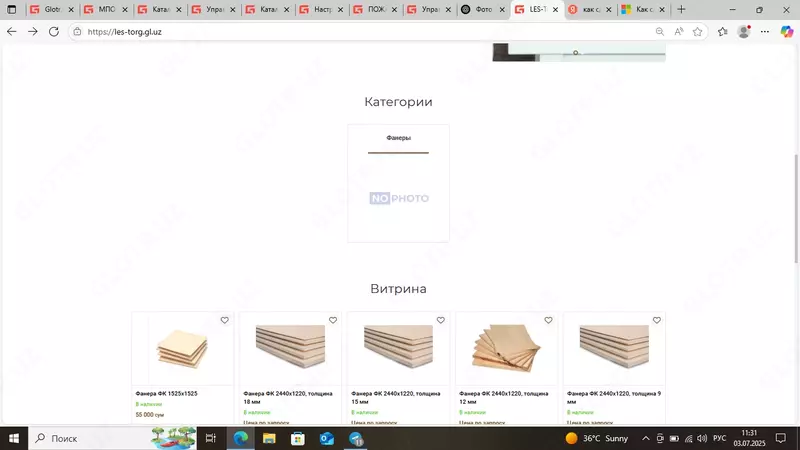Open the Фанера ФК 1525x1525 product title
The width and height of the screenshot is (800, 450).
coord(166,393)
